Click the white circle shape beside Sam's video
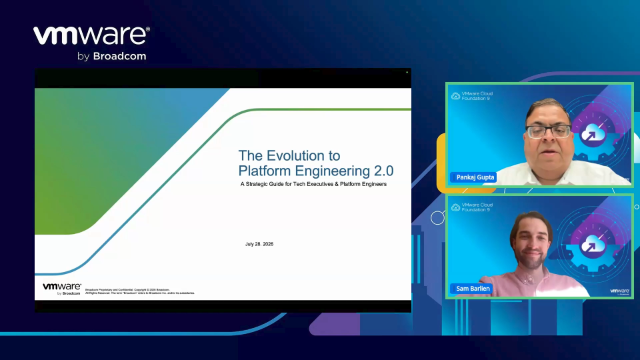Image resolution: width=640 pixels, height=360 pixels. [x=438, y=218]
